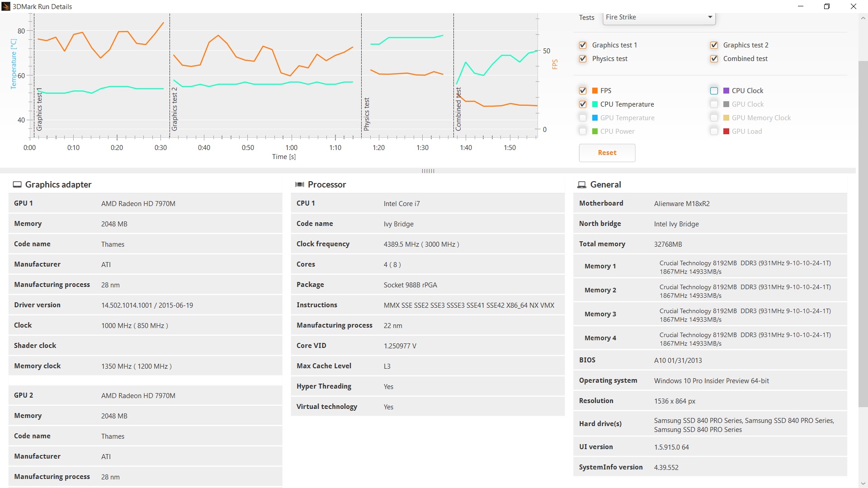The width and height of the screenshot is (868, 488).
Task: Click the Graphics adapter monitor icon
Action: pos(17,184)
